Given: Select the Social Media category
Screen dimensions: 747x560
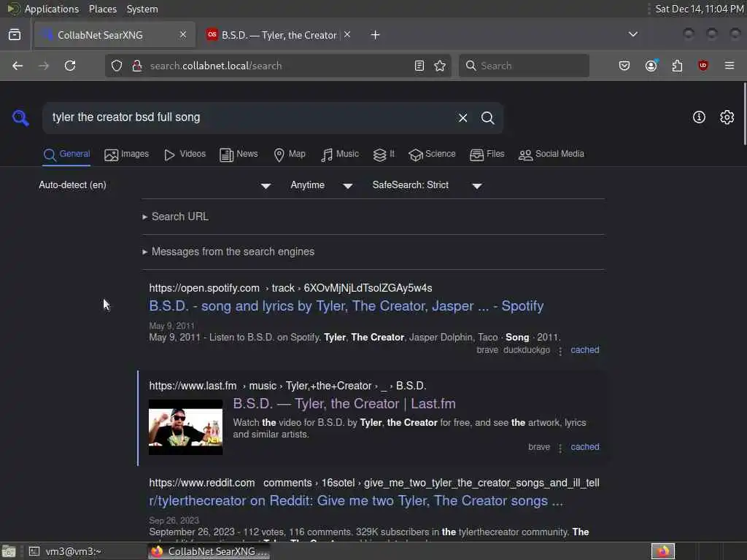Looking at the screenshot, I should tap(551, 155).
